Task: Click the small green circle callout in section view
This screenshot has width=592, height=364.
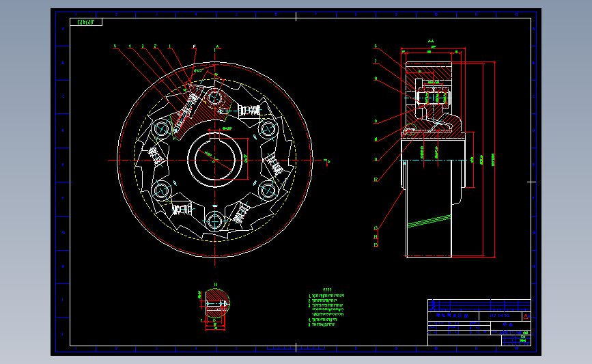Action: pos(411,130)
